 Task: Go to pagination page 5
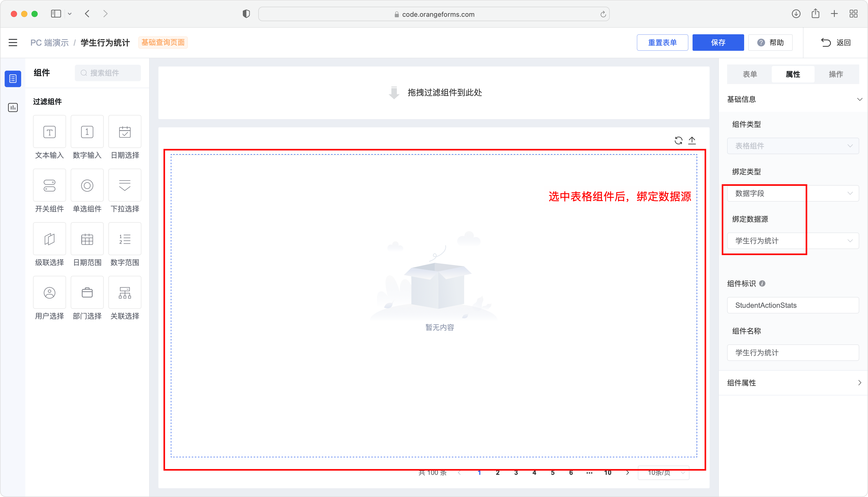point(552,473)
